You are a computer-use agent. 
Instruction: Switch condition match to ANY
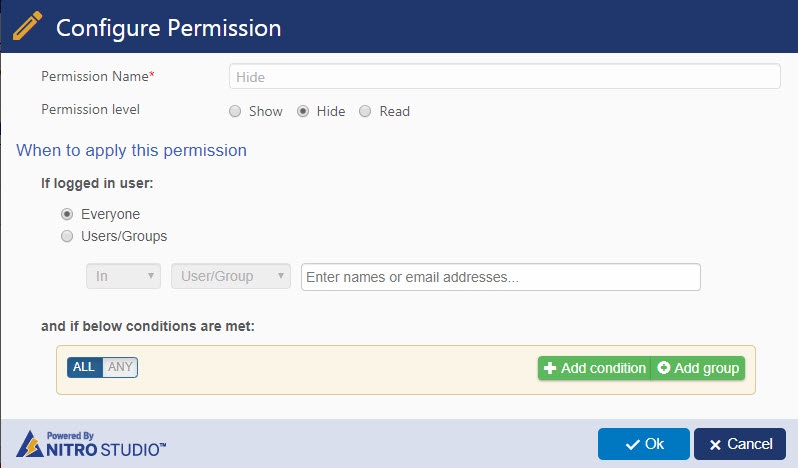coord(120,367)
